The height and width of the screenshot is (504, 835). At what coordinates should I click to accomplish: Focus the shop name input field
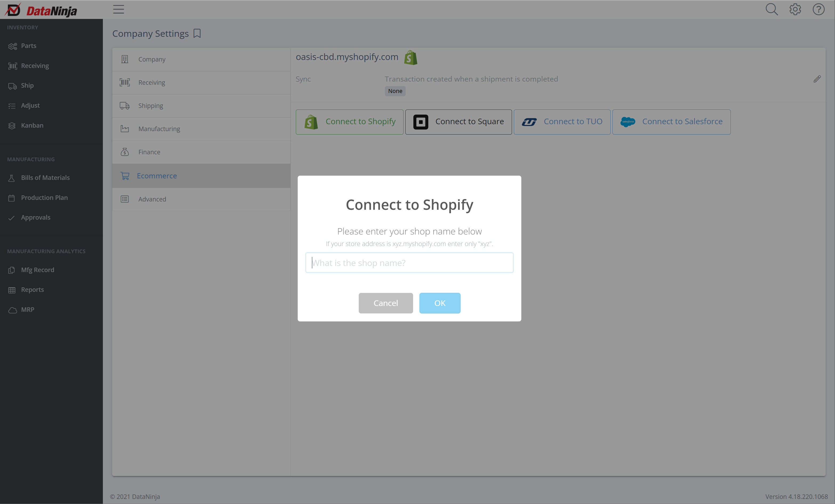coord(409,263)
